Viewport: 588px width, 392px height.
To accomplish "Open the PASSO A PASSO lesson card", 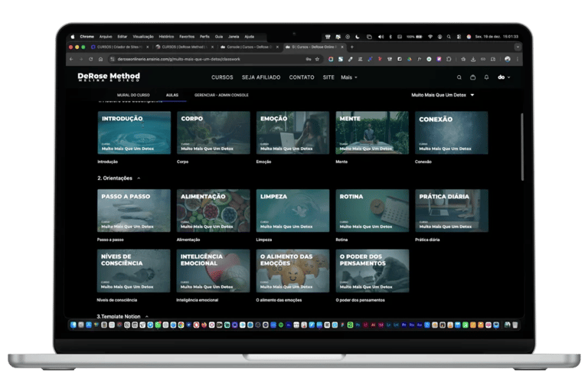I will pos(134,211).
